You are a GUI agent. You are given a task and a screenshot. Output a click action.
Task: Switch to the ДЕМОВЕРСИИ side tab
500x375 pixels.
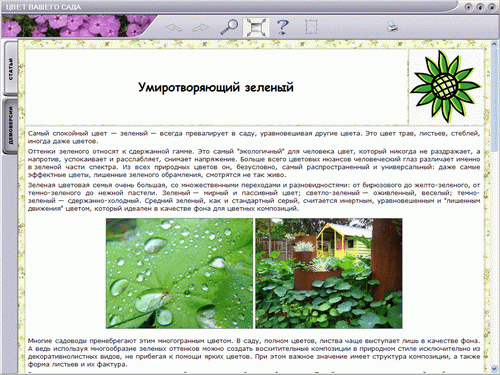(x=11, y=125)
